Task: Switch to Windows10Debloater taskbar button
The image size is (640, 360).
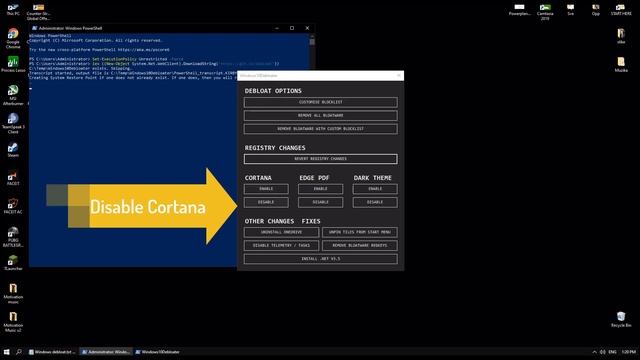Action: tap(158, 352)
